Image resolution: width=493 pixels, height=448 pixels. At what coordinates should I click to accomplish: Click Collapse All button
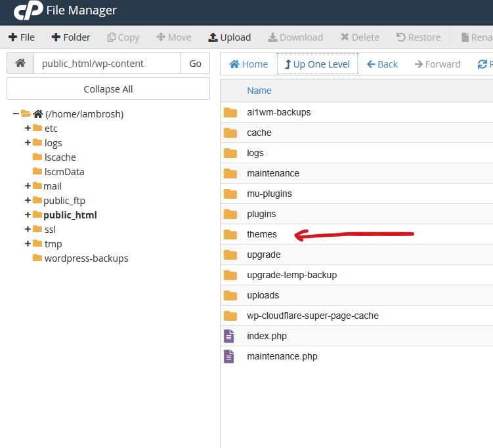tap(108, 89)
